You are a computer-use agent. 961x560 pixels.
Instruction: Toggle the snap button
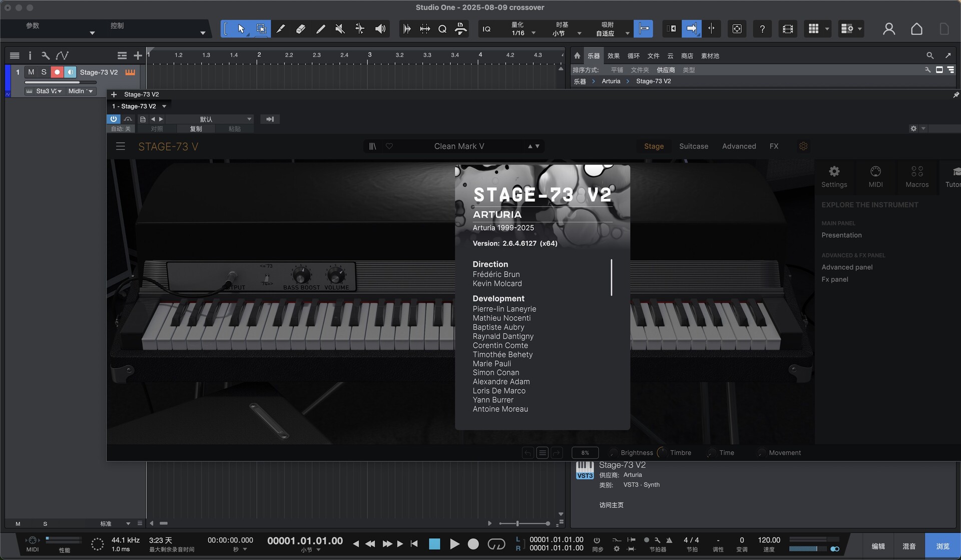point(643,29)
